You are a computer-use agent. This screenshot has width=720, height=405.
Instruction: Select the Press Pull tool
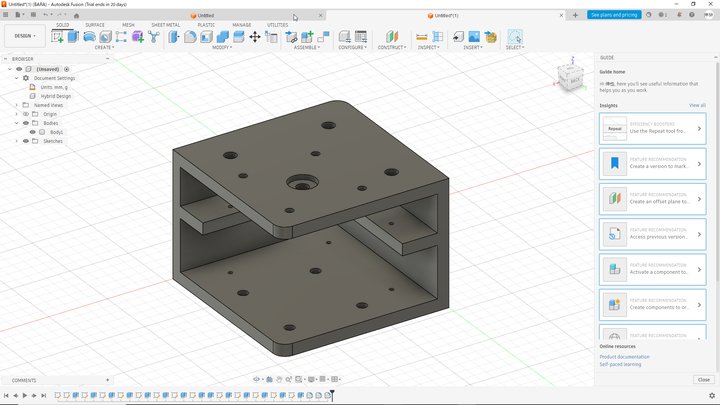(174, 37)
